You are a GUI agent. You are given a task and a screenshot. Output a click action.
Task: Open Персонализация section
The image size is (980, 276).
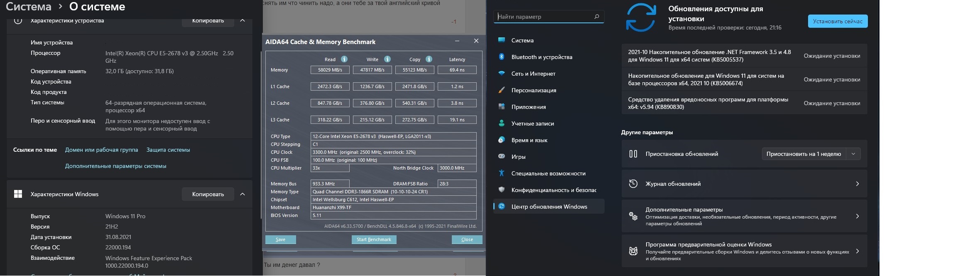549,90
